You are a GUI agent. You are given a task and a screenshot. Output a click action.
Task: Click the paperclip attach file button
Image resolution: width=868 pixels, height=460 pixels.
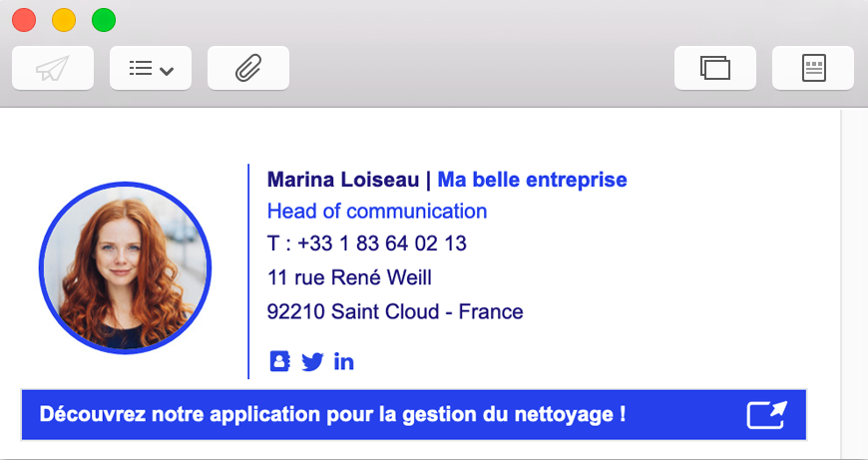coord(247,68)
